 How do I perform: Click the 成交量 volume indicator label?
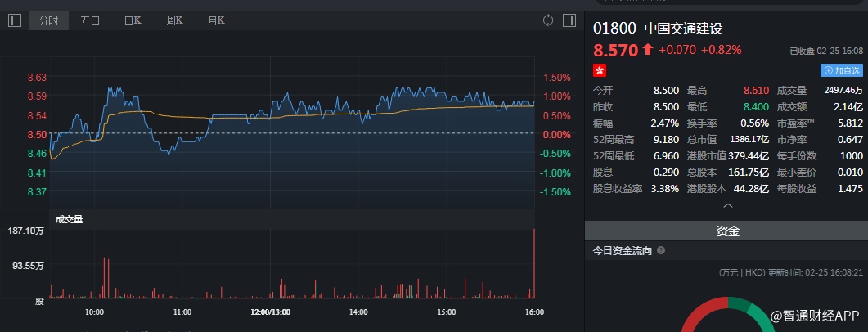coord(69,219)
